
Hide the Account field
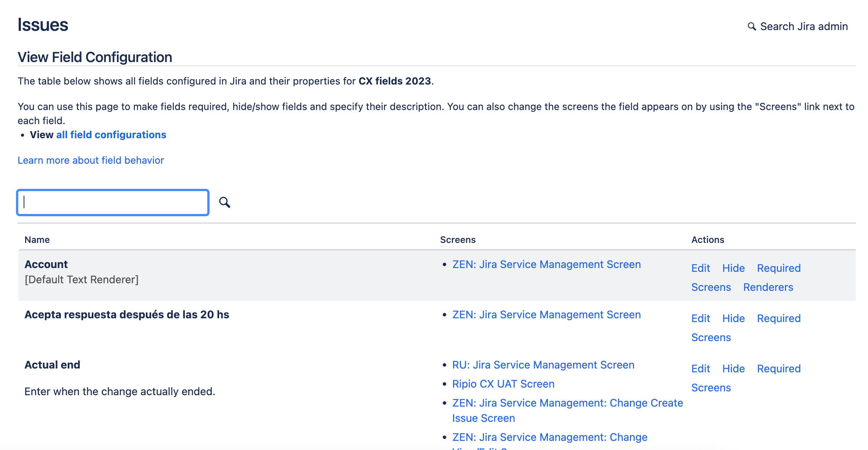[733, 268]
